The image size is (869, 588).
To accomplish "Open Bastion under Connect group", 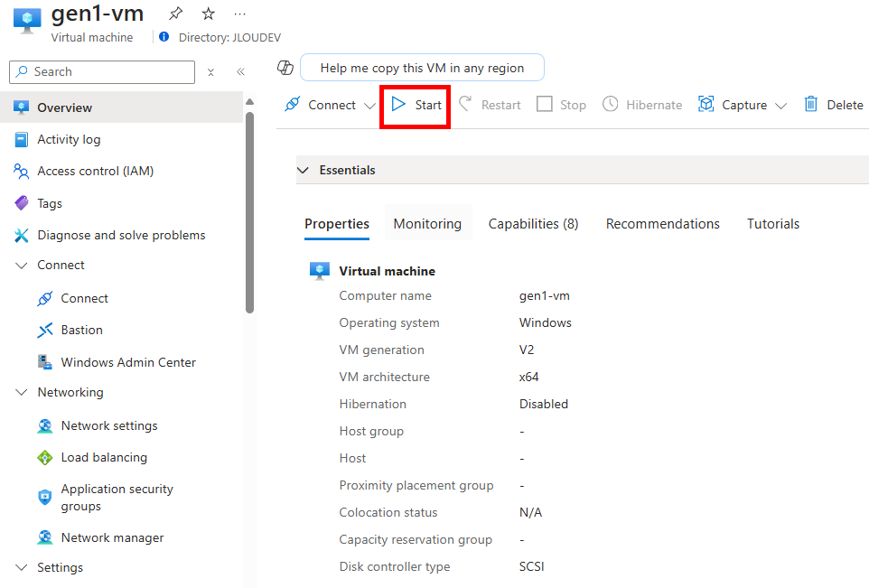I will (81, 331).
